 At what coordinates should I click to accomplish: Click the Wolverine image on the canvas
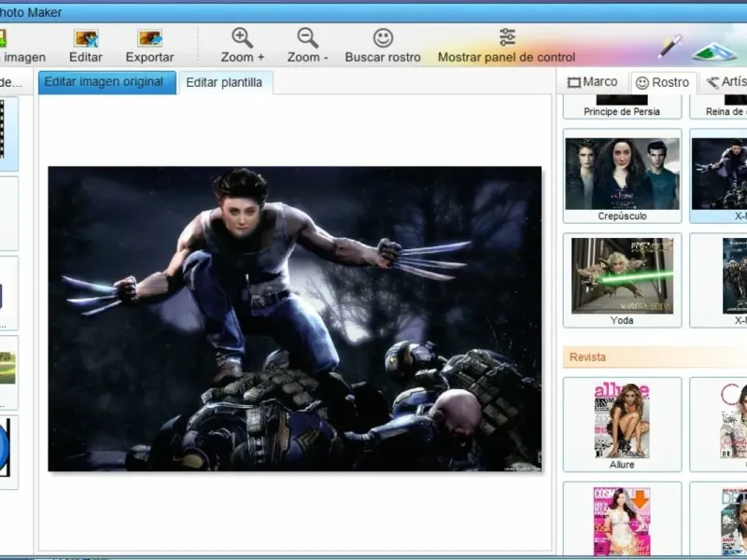click(294, 318)
